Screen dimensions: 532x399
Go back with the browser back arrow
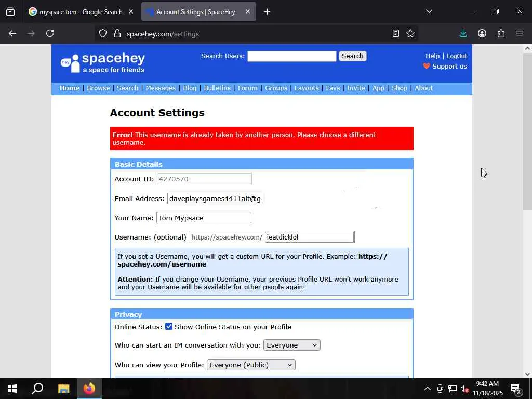[x=12, y=33]
